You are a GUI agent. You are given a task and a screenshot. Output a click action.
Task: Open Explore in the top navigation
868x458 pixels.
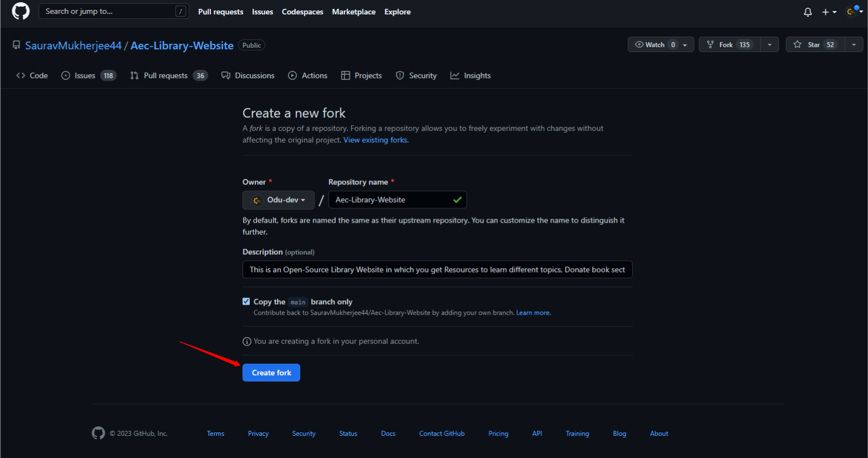(x=397, y=12)
